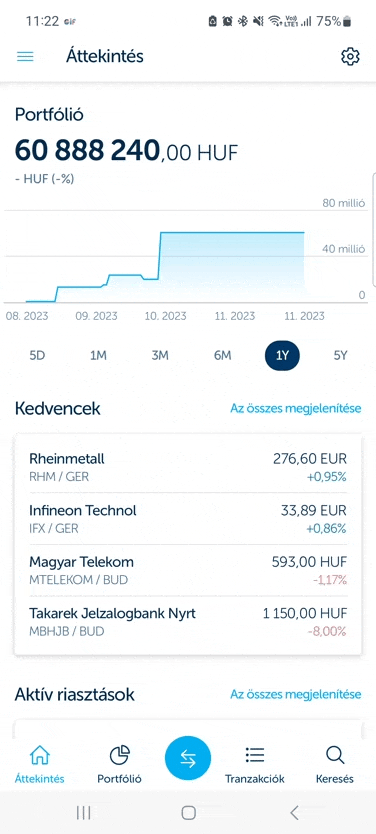
Task: Open the Magyar Telekom favorite entry
Action: [x=188, y=570]
